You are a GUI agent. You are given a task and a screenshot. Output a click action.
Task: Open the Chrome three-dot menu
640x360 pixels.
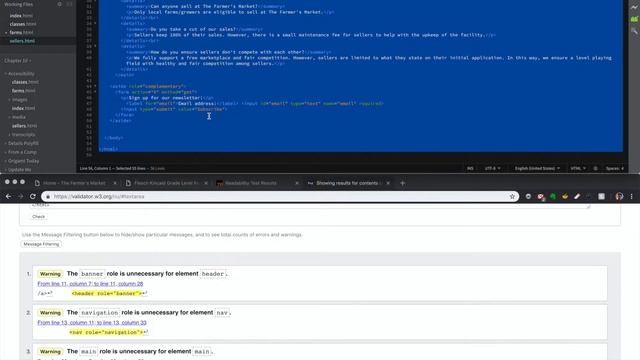(x=631, y=196)
